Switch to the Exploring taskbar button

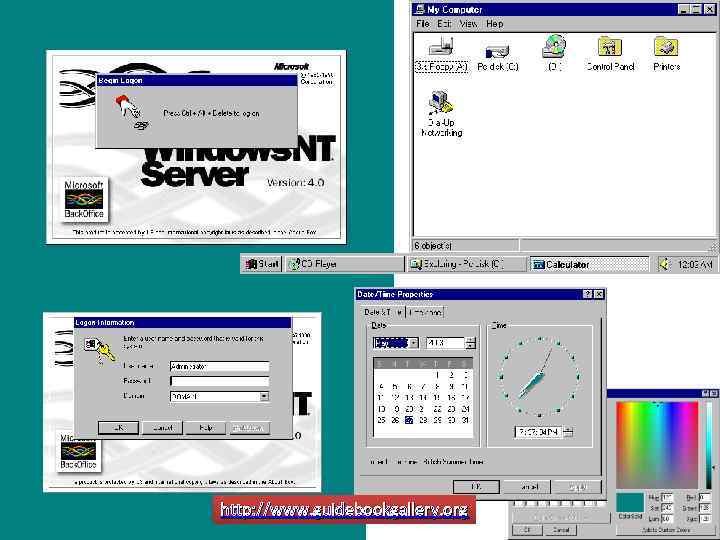(467, 264)
